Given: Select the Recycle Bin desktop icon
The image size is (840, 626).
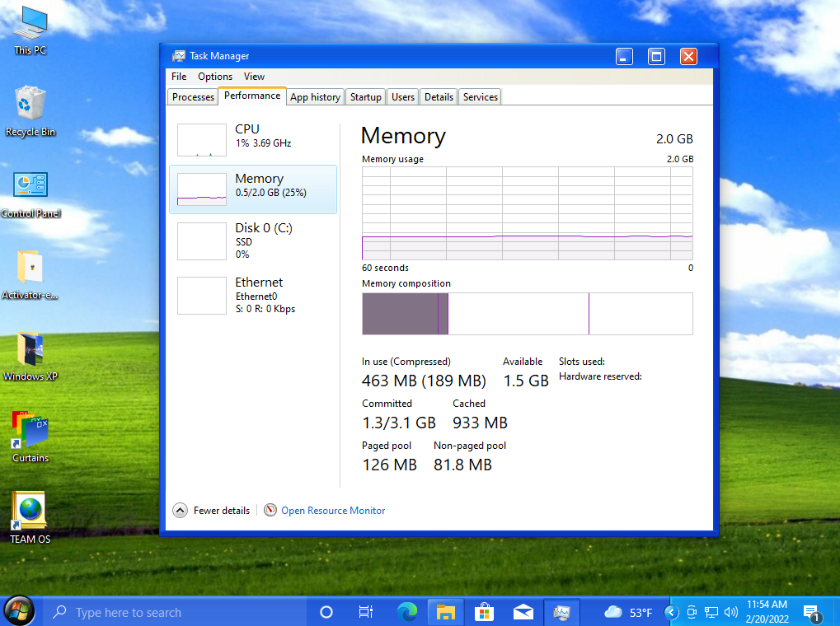Looking at the screenshot, I should tap(31, 111).
